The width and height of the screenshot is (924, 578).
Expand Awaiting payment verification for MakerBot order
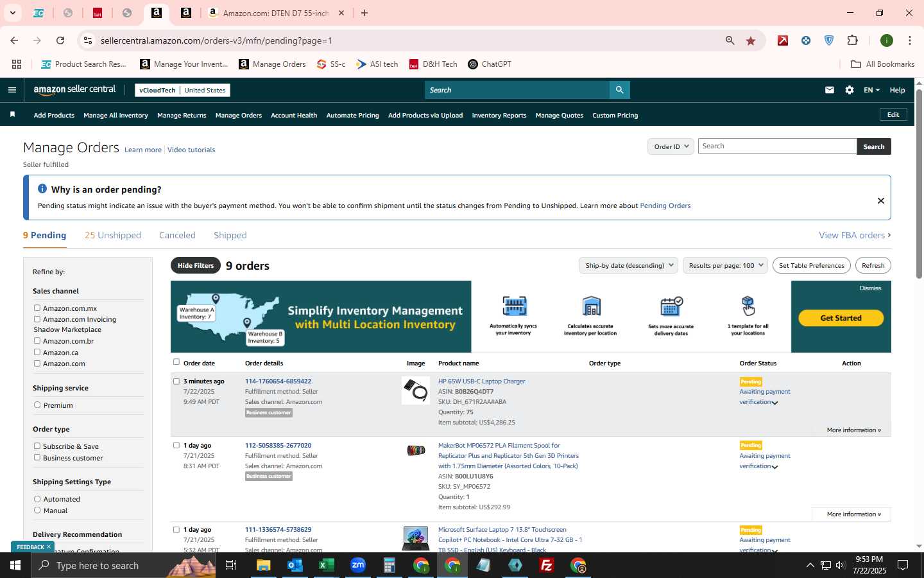tap(775, 467)
